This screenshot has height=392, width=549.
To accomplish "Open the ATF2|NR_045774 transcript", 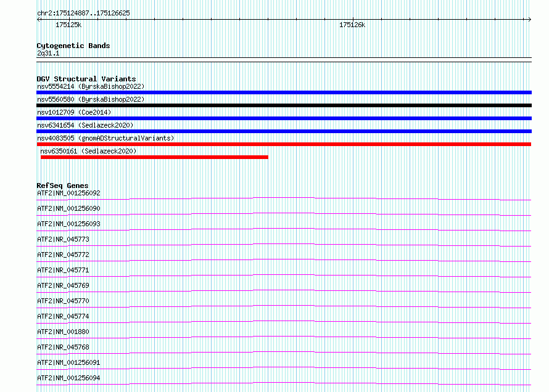I will click(63, 316).
